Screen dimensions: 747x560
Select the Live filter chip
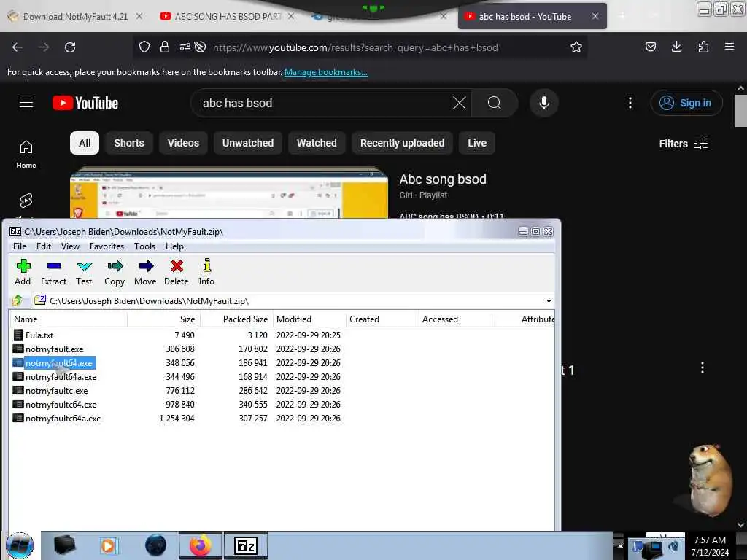tap(477, 143)
